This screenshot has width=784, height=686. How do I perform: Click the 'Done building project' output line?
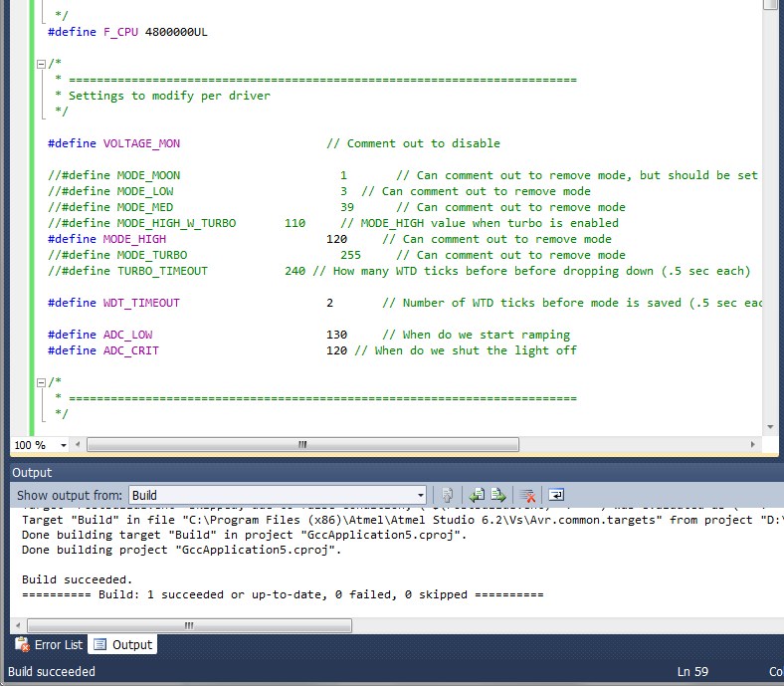point(181,550)
